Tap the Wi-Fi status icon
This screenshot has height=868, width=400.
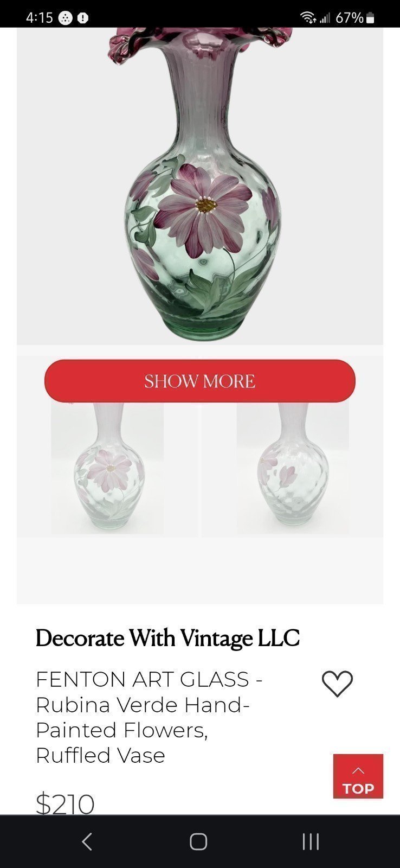308,18
